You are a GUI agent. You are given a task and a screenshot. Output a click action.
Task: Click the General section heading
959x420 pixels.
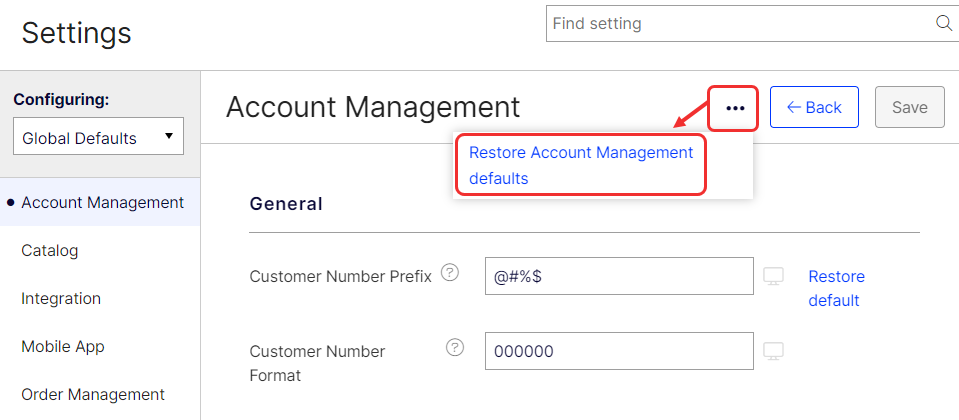(286, 204)
